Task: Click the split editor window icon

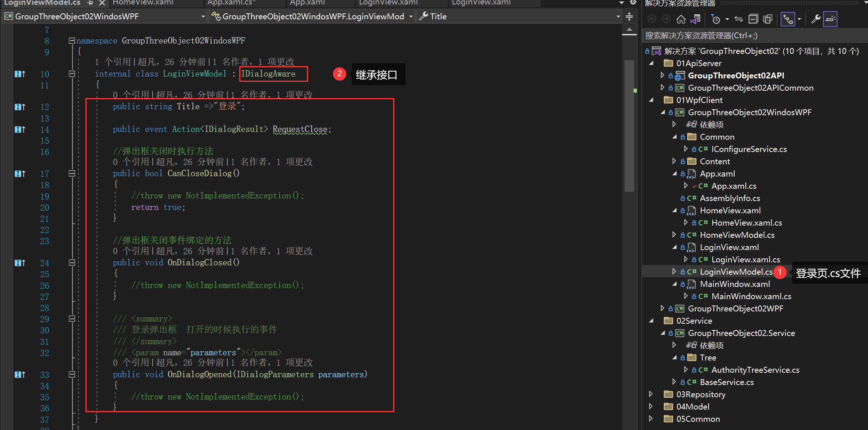Action: pyautogui.click(x=629, y=16)
